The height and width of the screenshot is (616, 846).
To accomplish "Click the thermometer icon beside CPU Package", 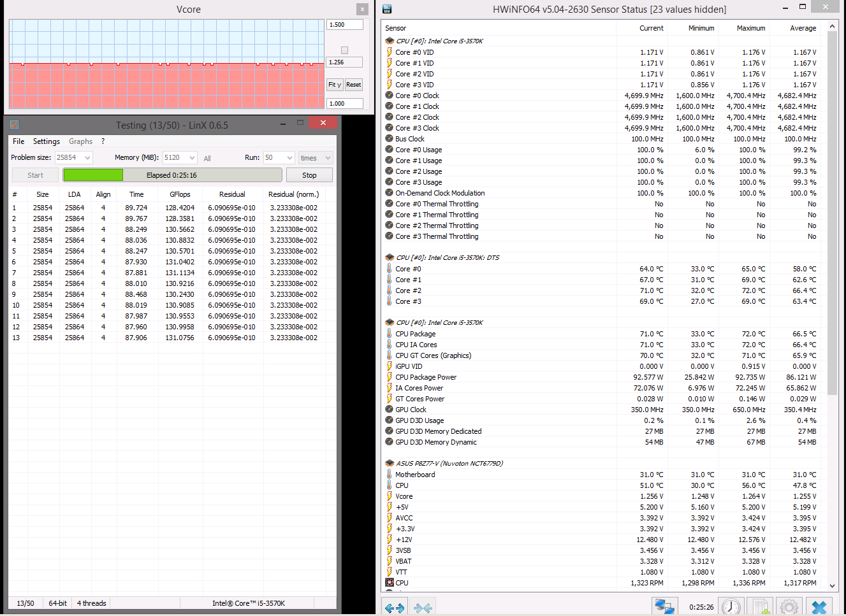I will 390,334.
